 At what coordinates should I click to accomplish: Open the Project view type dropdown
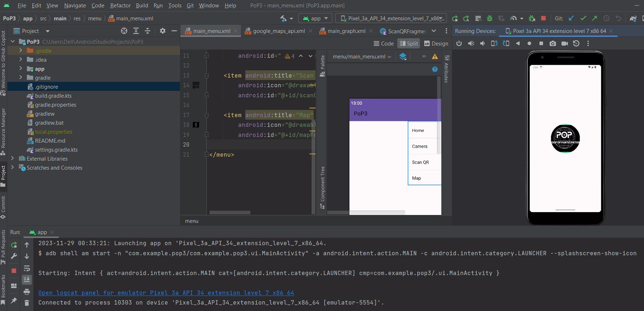coord(48,31)
